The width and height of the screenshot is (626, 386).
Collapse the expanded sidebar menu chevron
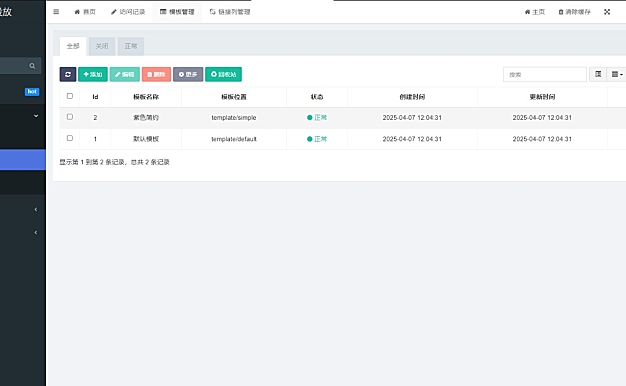pos(36,116)
